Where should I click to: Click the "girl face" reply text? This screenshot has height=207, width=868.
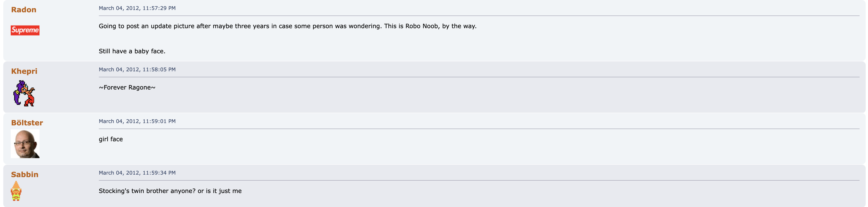click(x=111, y=139)
